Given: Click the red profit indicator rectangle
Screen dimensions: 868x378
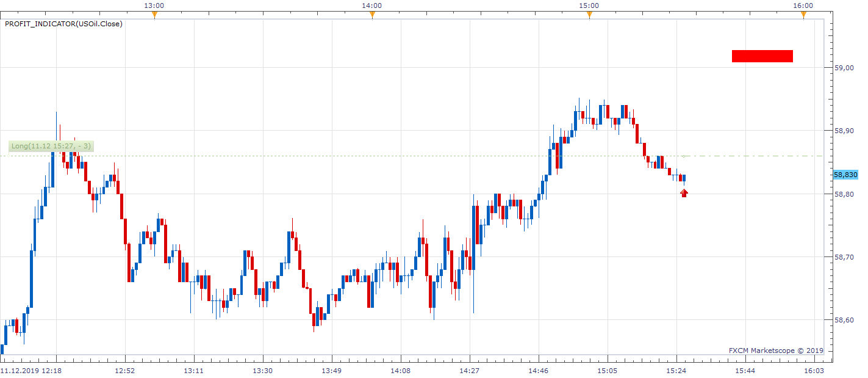Looking at the screenshot, I should [762, 56].
